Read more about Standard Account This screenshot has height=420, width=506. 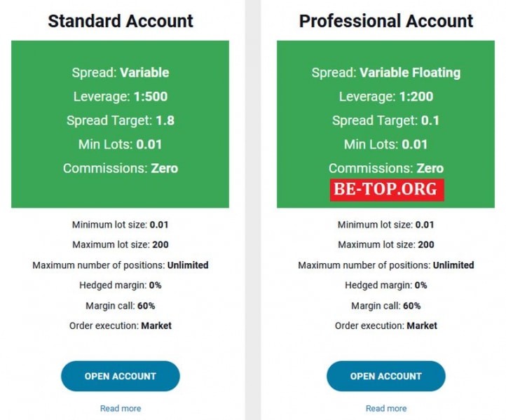pos(121,408)
